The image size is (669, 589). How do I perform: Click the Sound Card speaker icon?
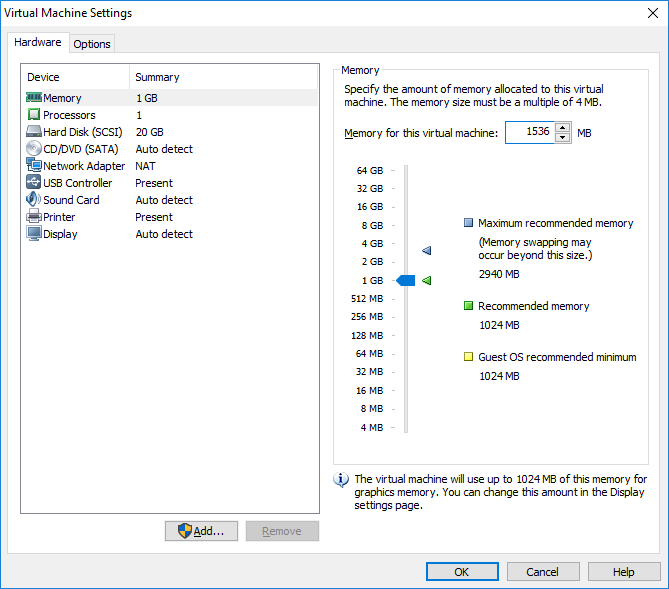pyautogui.click(x=34, y=199)
